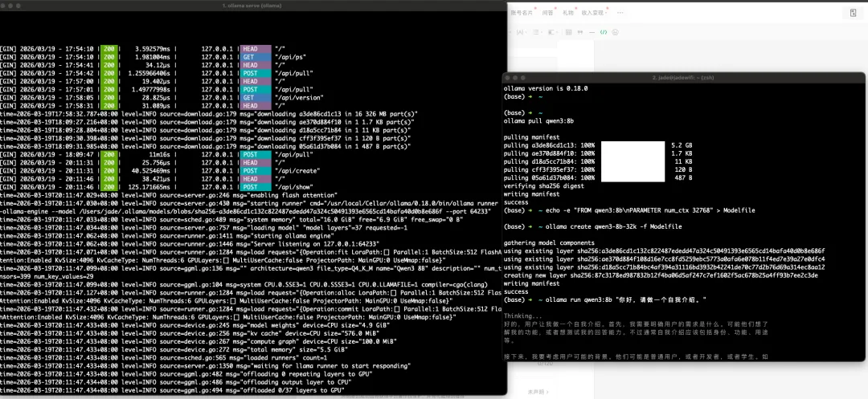Click the 'creating new layer sha256:87c3178e…' line
868x399 pixels.
pyautogui.click(x=661, y=275)
